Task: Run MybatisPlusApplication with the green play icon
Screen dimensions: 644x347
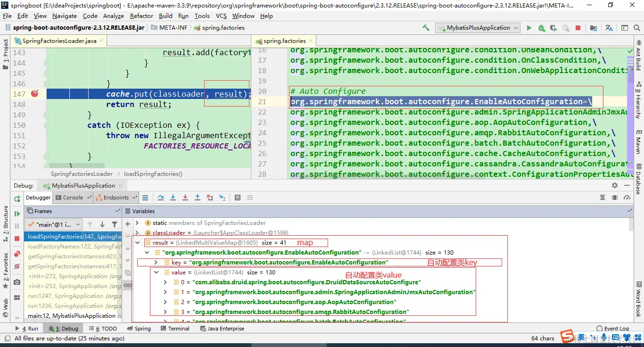Action: pyautogui.click(x=529, y=28)
